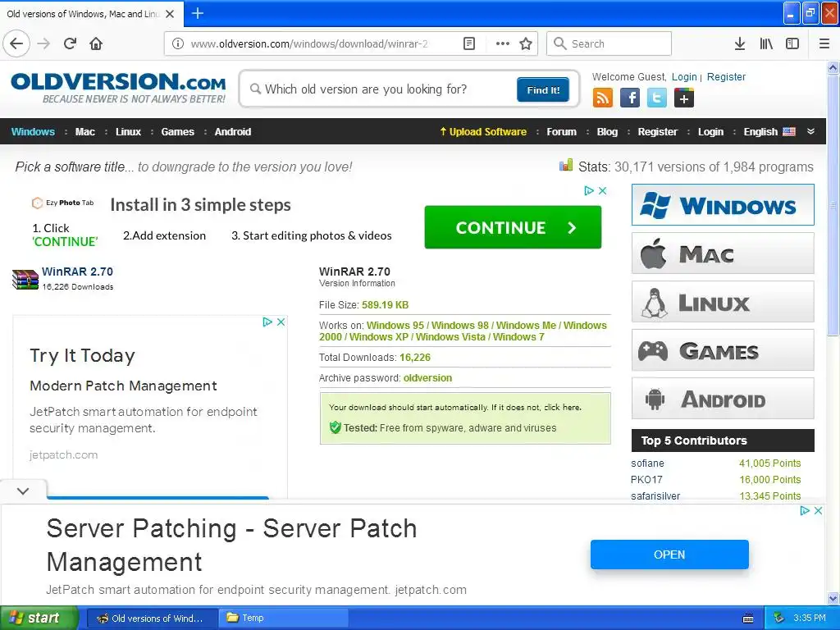840x630 pixels.
Task: Open the browser home page icon
Action: [x=96, y=43]
